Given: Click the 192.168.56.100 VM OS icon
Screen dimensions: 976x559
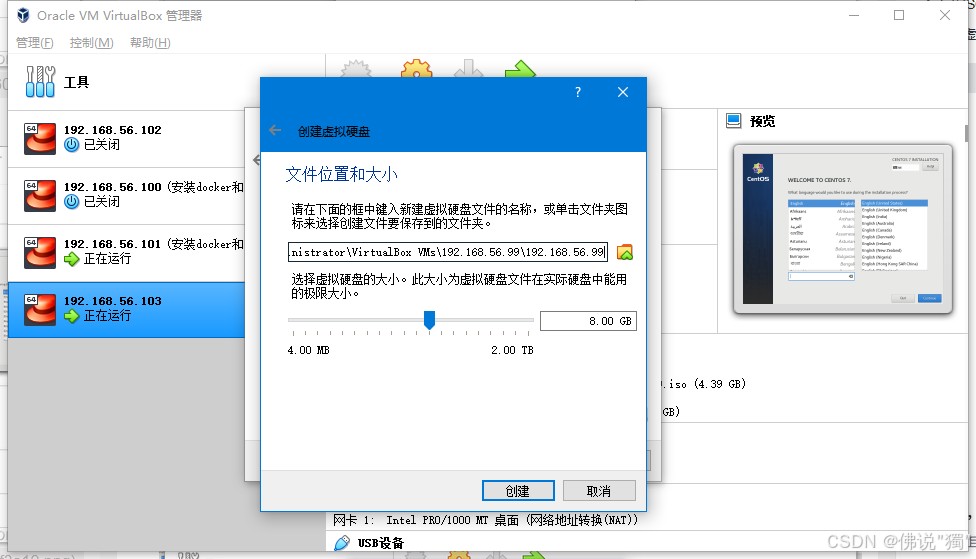Looking at the screenshot, I should 40,195.
